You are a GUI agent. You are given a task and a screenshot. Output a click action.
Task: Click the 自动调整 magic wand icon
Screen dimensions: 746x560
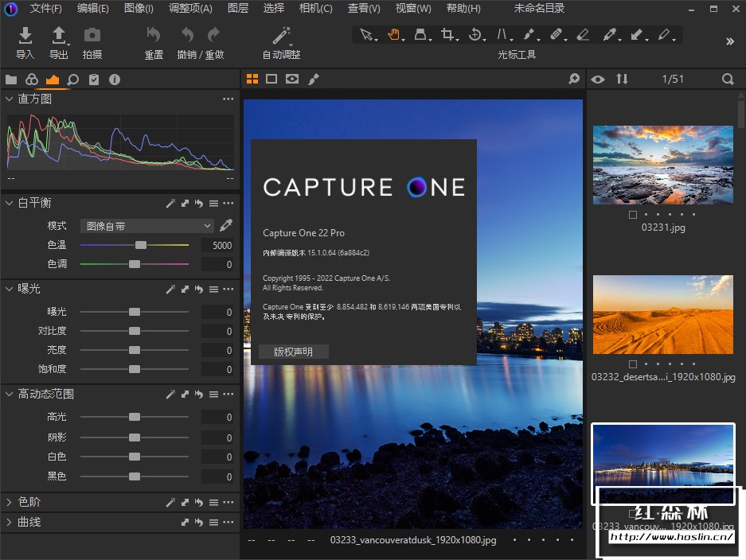click(281, 35)
